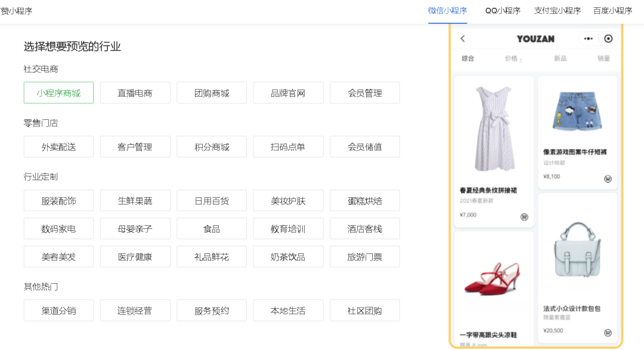Open the 支付宝小程序 tab
This screenshot has height=350, width=644.
[x=557, y=11]
